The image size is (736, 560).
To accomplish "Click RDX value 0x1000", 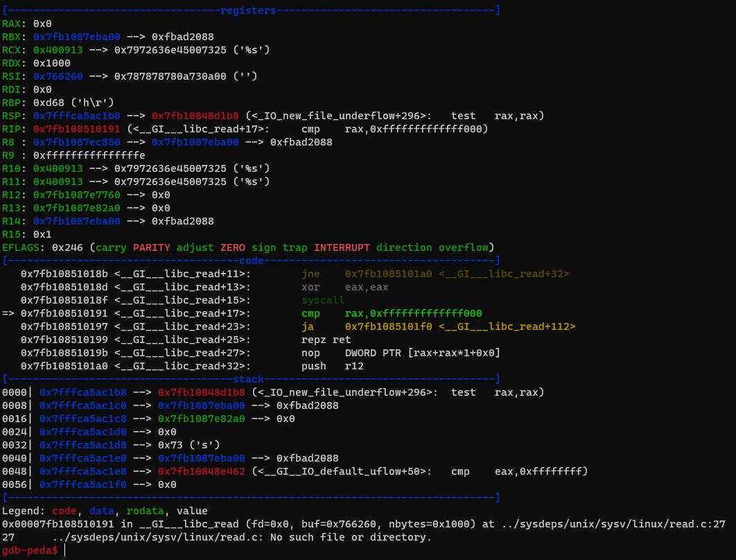I will pyautogui.click(x=52, y=63).
